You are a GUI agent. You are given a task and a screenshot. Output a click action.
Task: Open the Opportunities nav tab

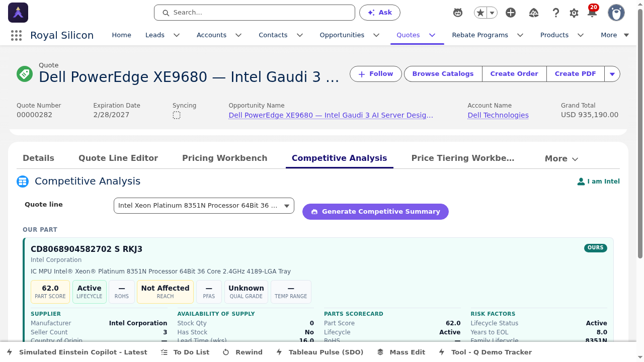(x=342, y=35)
